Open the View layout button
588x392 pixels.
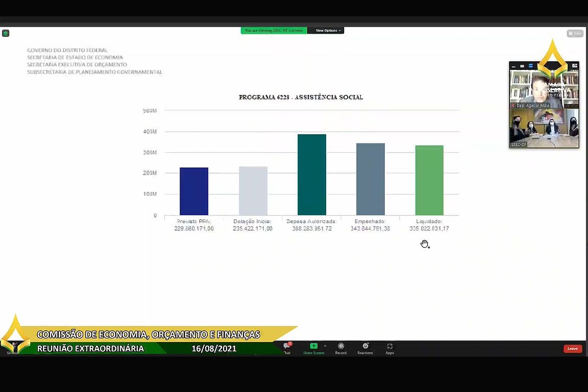[x=575, y=33]
